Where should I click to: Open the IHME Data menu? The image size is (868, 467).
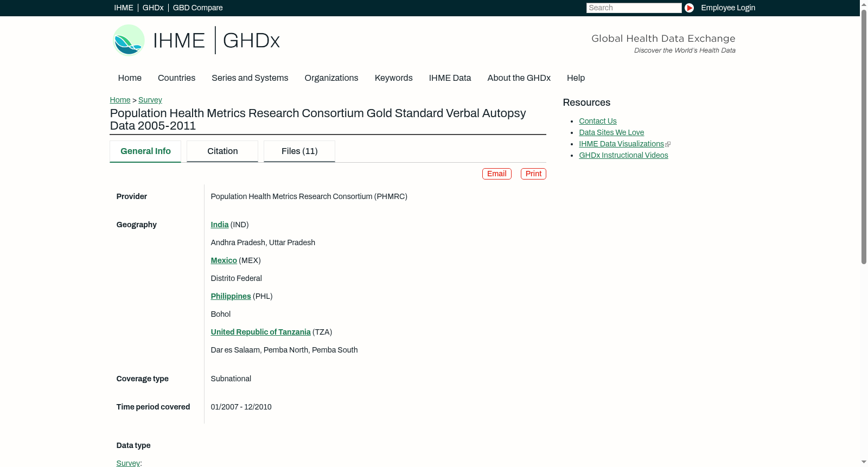pos(450,78)
